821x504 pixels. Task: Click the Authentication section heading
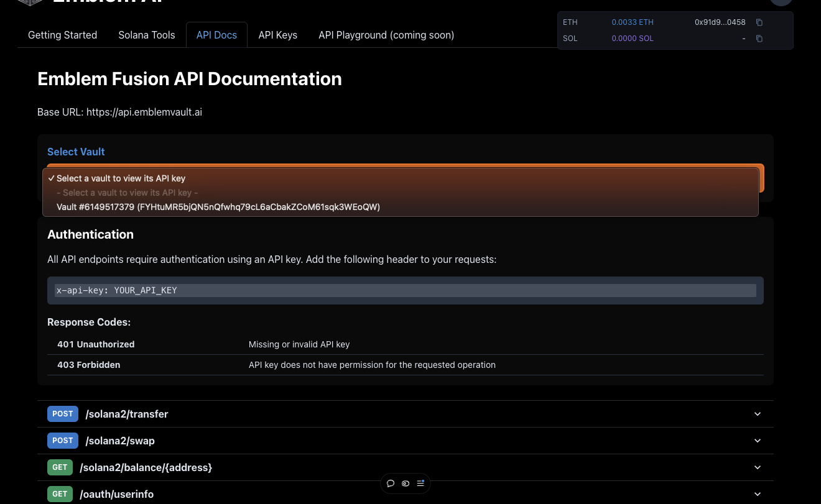[90, 234]
